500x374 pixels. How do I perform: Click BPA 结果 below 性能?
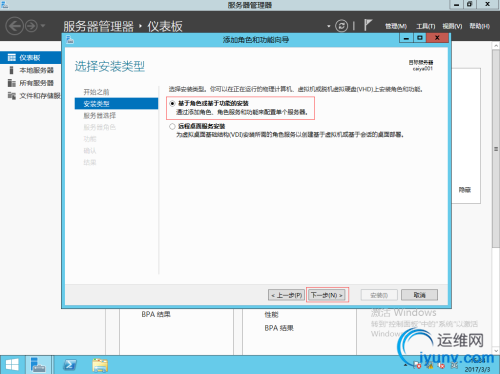point(279,328)
